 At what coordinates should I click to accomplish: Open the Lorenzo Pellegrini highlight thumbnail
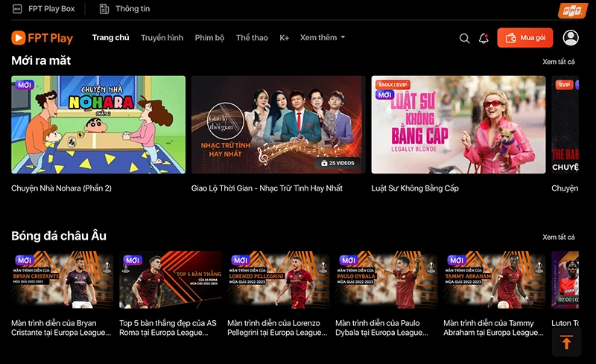(278, 280)
